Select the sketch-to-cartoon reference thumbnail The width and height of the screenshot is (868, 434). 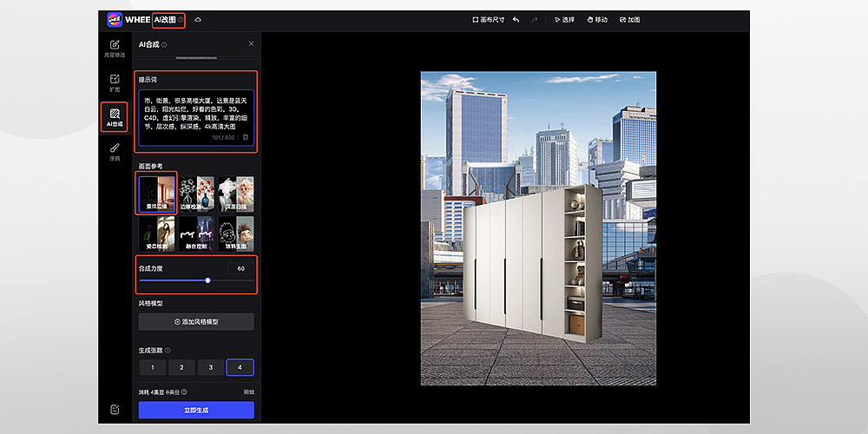click(236, 233)
